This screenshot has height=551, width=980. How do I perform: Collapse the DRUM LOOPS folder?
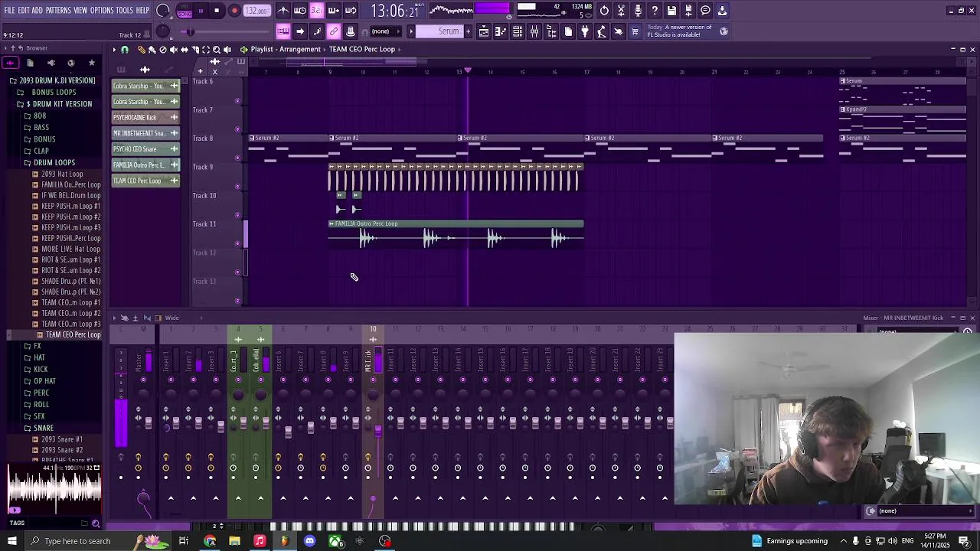(x=54, y=162)
